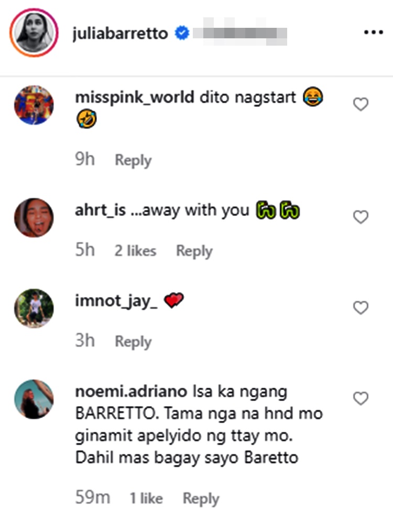The width and height of the screenshot is (393, 532).
Task: Reply to the ahrt_is comment
Action: pyautogui.click(x=194, y=251)
